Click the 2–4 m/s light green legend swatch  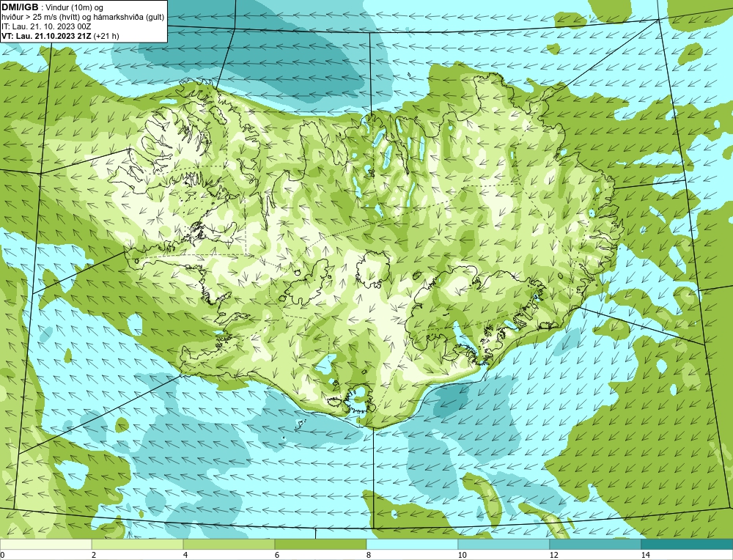pyautogui.click(x=138, y=545)
